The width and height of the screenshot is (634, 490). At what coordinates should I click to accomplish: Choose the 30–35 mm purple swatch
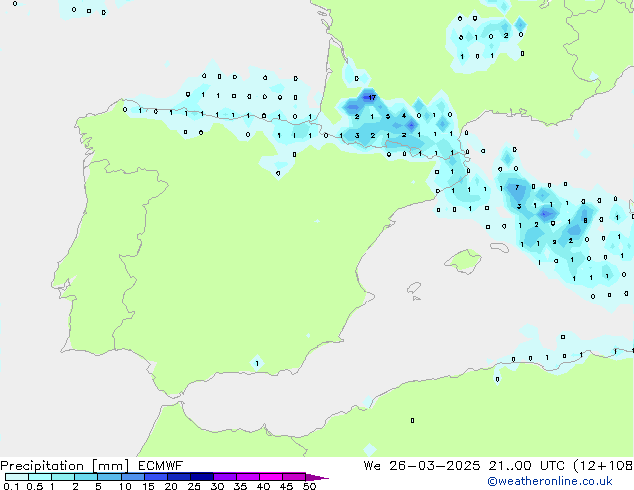pyautogui.click(x=224, y=477)
